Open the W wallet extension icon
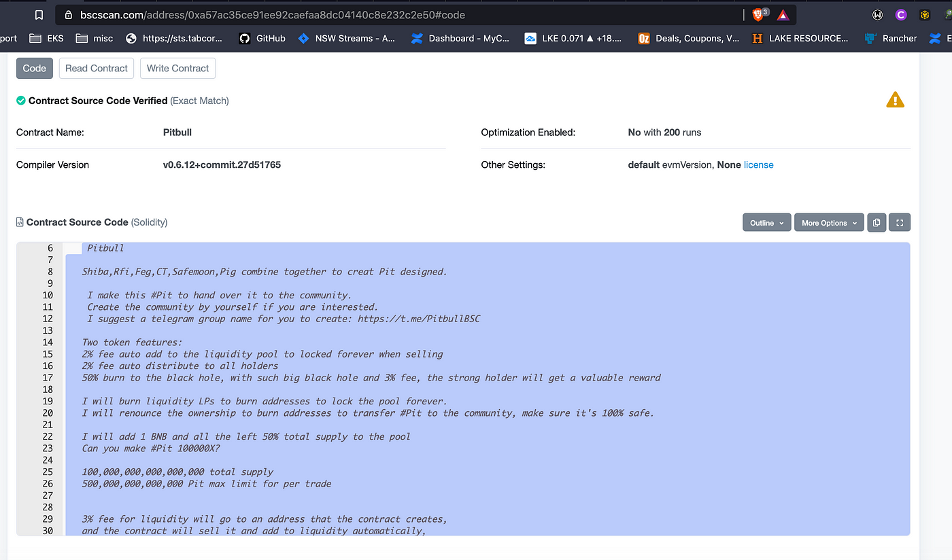 878,14
